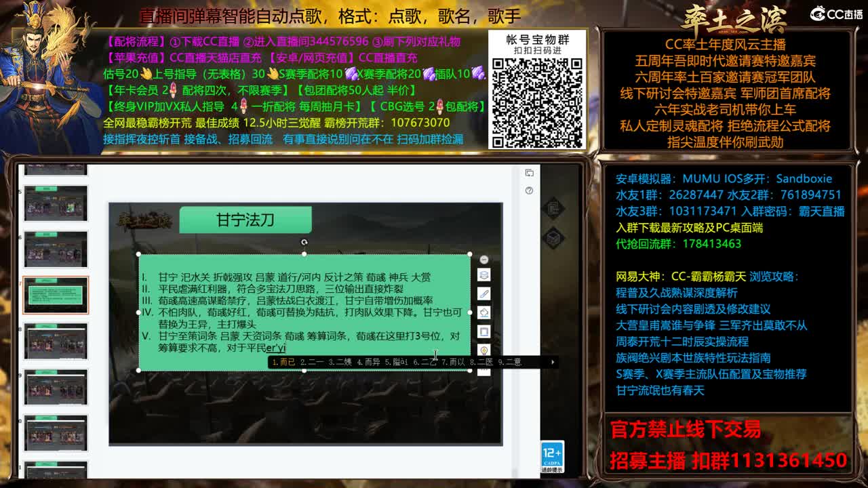868x488 pixels.
Task: Open slide 10 thumbnail
Action: click(x=56, y=433)
